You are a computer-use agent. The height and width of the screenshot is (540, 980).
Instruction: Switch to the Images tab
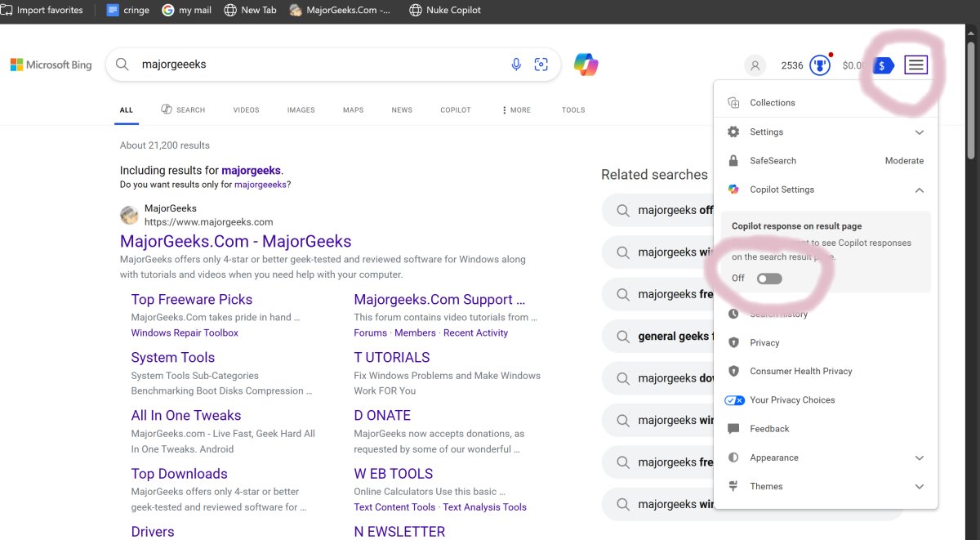tap(301, 110)
